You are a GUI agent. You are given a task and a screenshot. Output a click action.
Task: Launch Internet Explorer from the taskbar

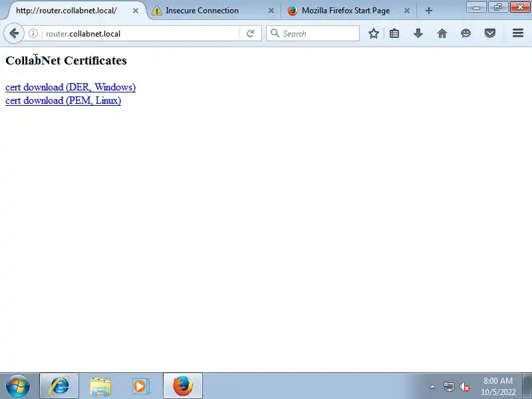59,386
